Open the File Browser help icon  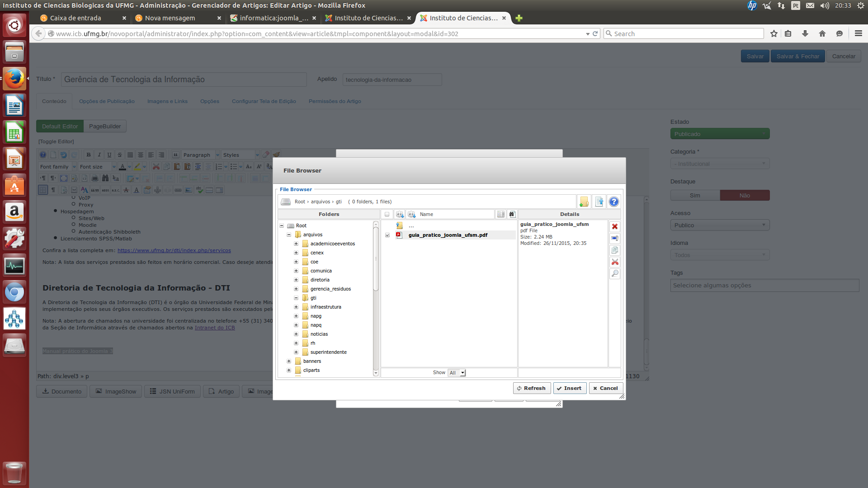coord(613,202)
